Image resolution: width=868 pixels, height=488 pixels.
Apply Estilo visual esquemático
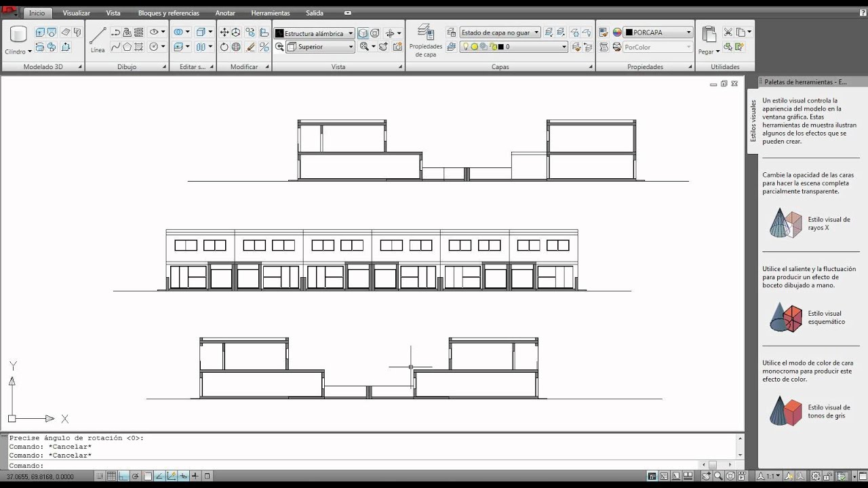(x=808, y=317)
